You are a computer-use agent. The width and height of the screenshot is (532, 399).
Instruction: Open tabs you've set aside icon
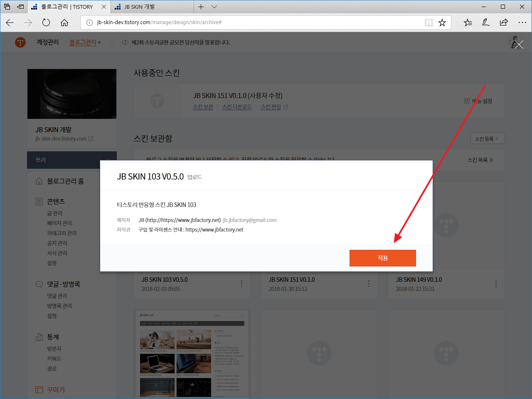tap(7, 7)
